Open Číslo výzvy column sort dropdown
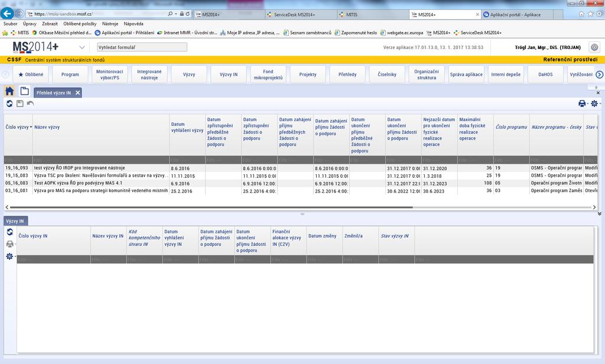Viewport: 605px width, 364px height. click(x=31, y=127)
